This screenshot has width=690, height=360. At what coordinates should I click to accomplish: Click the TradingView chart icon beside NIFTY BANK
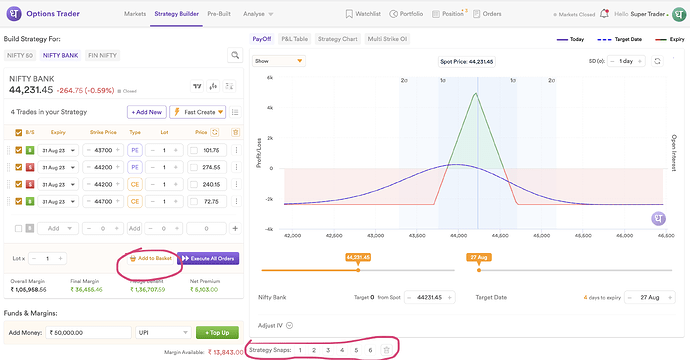click(x=197, y=86)
